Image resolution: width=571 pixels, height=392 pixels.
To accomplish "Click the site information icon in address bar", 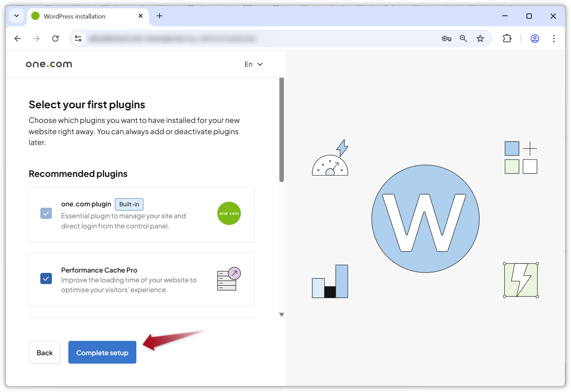I will pyautogui.click(x=78, y=39).
